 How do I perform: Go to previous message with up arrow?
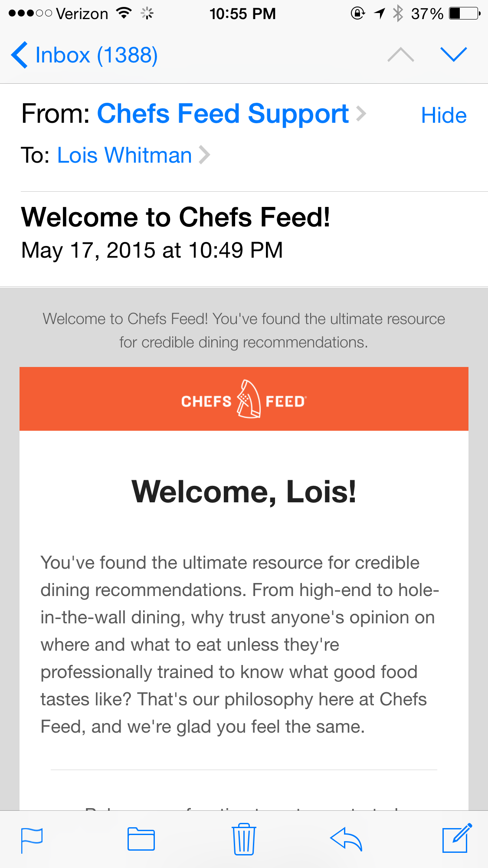[401, 55]
